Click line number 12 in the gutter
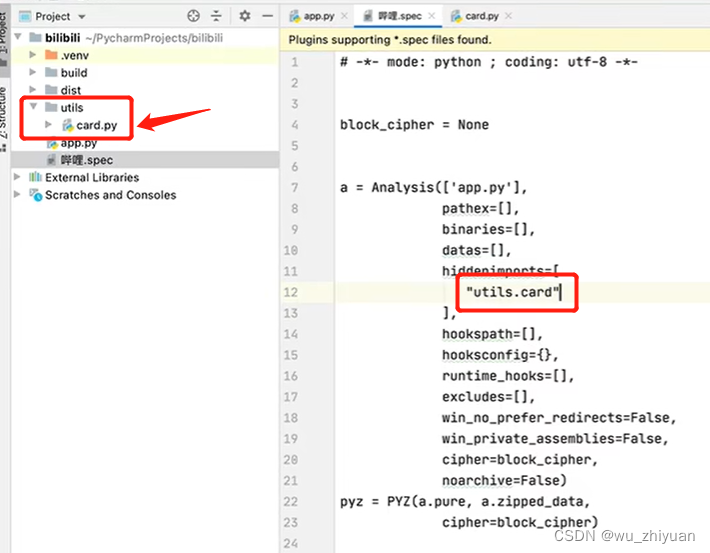This screenshot has height=553, width=710. 291,292
